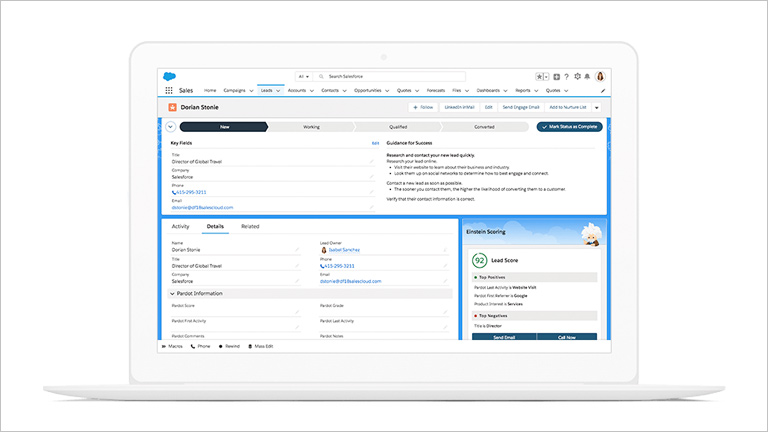Viewport: 768px width, 432px height.
Task: Edit the Name field in Details tab
Action: (297, 250)
